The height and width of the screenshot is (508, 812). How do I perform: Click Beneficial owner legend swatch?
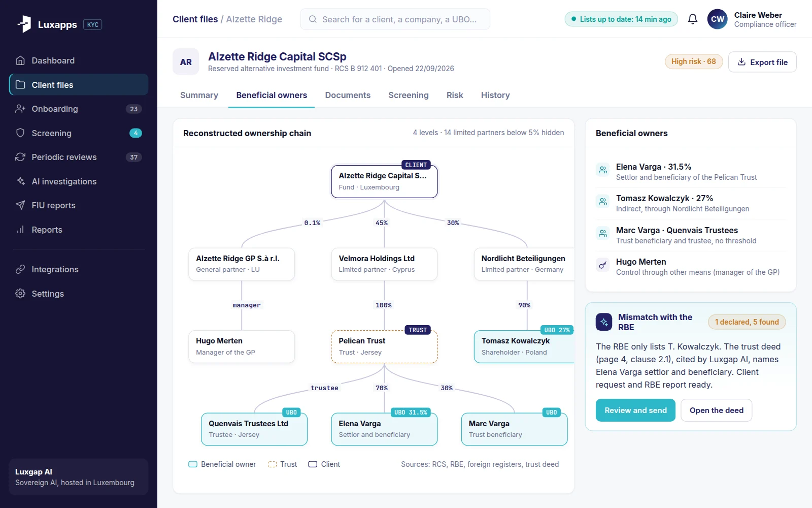pyautogui.click(x=193, y=464)
